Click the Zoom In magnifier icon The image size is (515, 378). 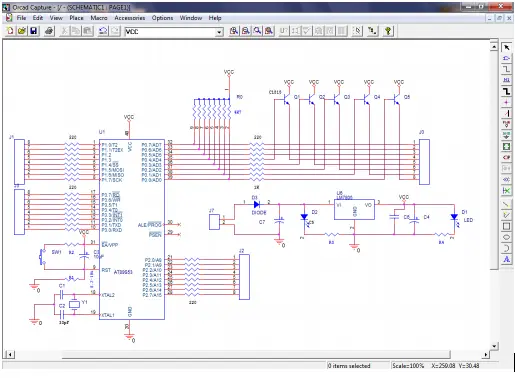tap(234, 31)
